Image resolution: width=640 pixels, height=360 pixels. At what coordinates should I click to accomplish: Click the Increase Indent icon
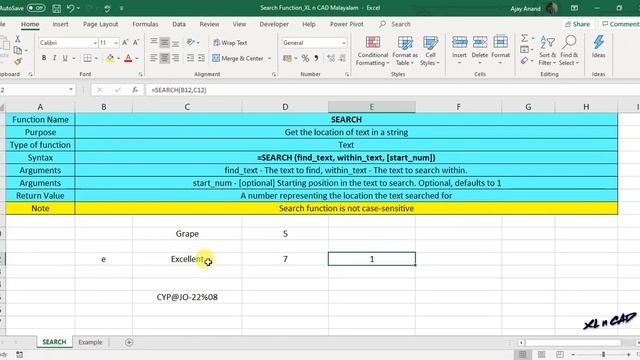coord(201,58)
